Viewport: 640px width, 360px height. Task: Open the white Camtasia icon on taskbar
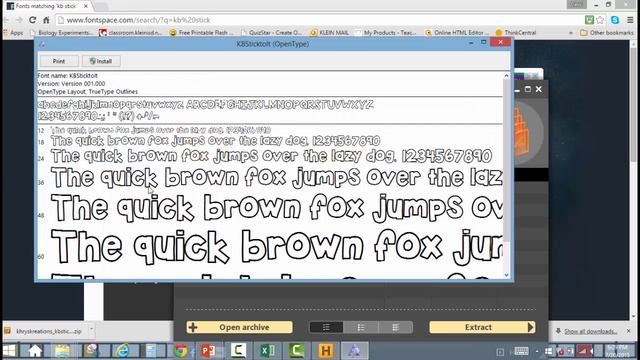(238, 351)
